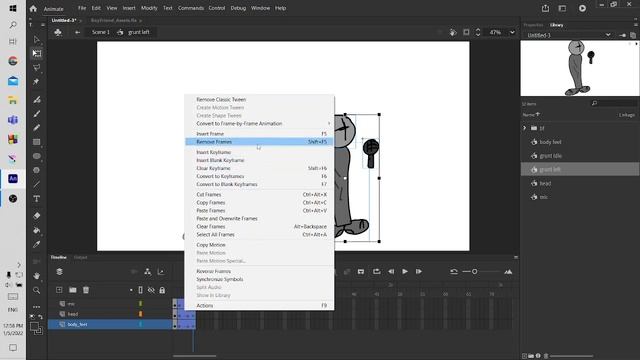Play the timeline animation
The width and height of the screenshot is (640, 360).
coord(405,271)
